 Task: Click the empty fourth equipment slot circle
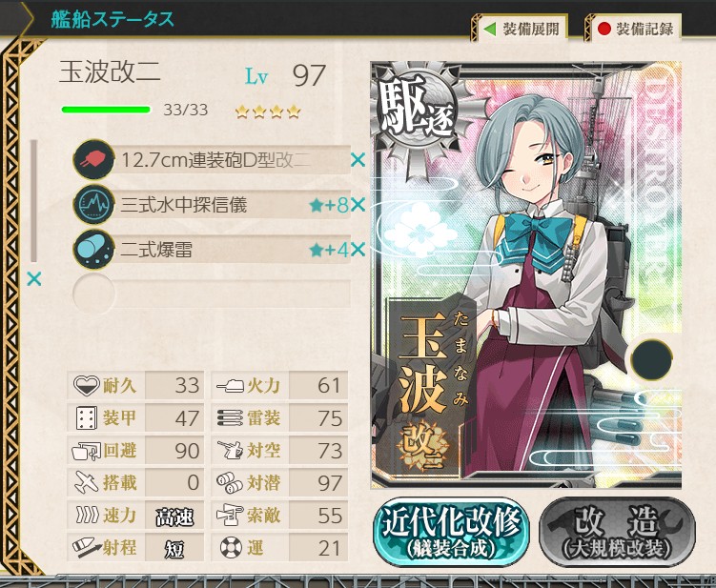coord(93,294)
